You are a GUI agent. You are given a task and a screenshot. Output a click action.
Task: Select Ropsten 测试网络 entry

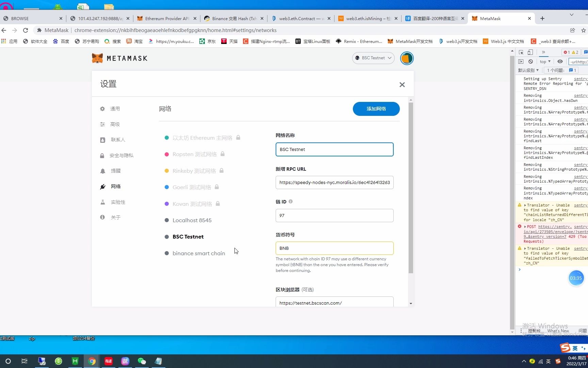[194, 154]
